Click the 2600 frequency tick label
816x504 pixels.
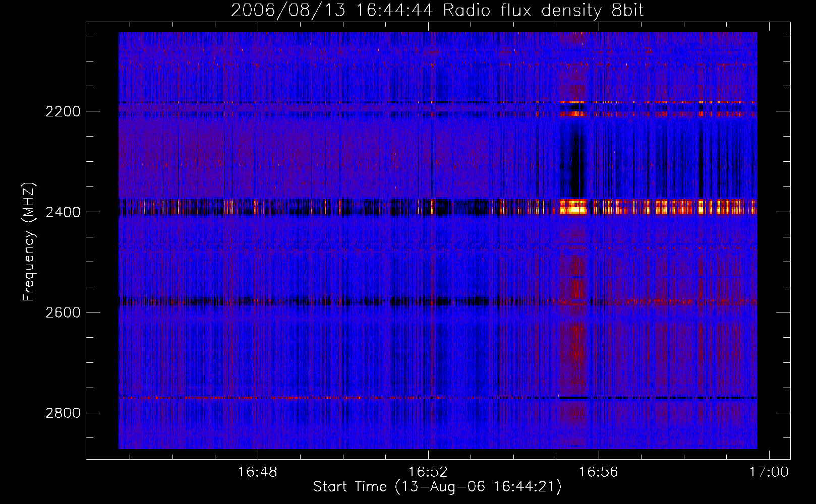tap(63, 312)
